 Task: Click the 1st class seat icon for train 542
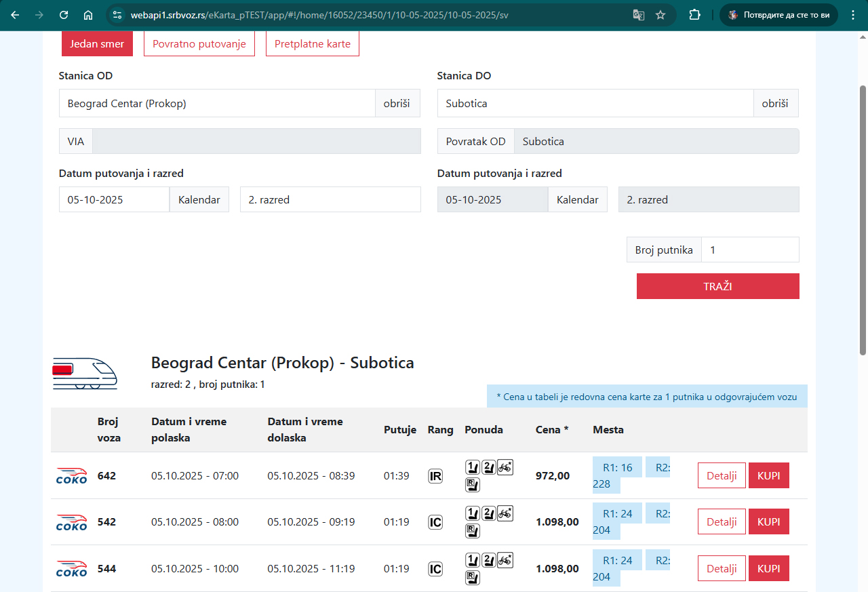[472, 513]
